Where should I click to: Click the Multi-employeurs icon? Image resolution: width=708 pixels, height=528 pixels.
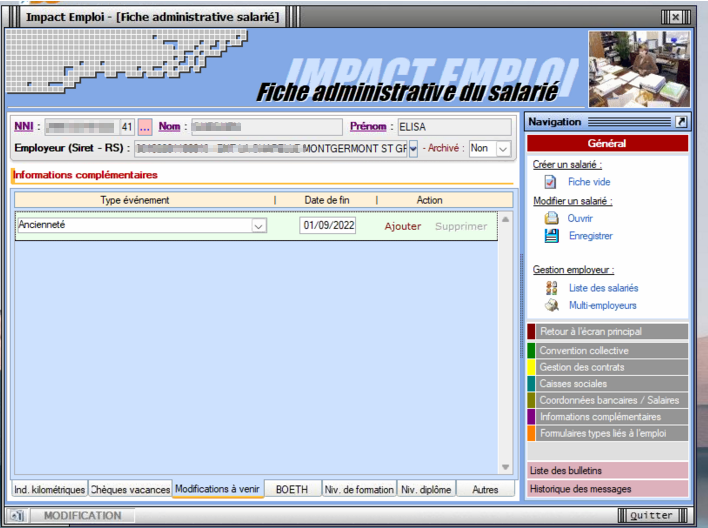(550, 305)
